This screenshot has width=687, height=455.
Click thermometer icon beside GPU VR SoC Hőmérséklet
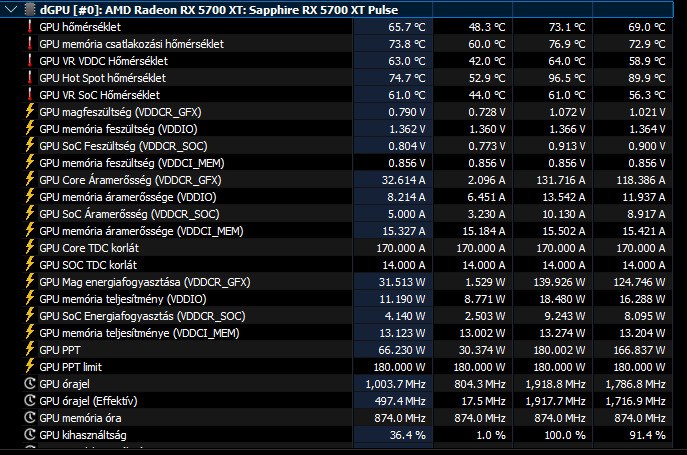30,95
